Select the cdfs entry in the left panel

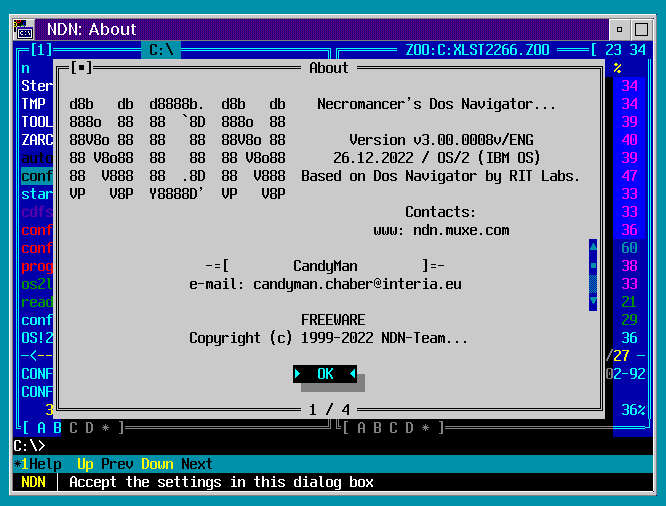(37, 212)
